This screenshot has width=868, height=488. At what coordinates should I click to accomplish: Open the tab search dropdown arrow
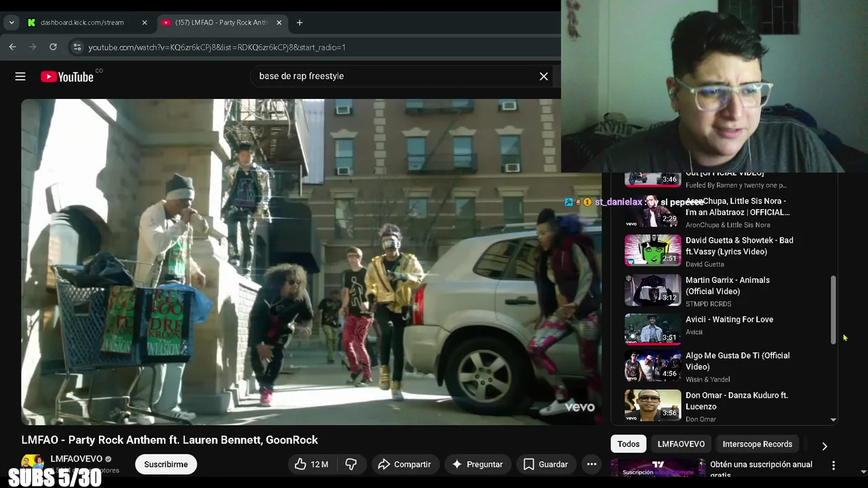(x=11, y=22)
